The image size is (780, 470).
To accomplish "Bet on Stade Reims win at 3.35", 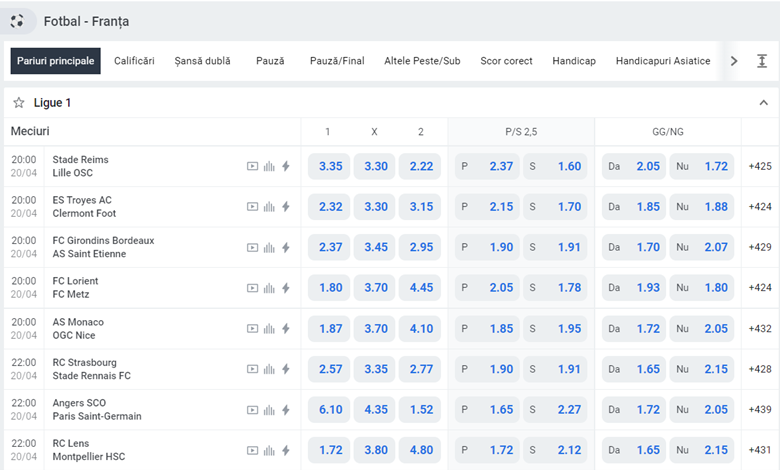I will coord(329,166).
